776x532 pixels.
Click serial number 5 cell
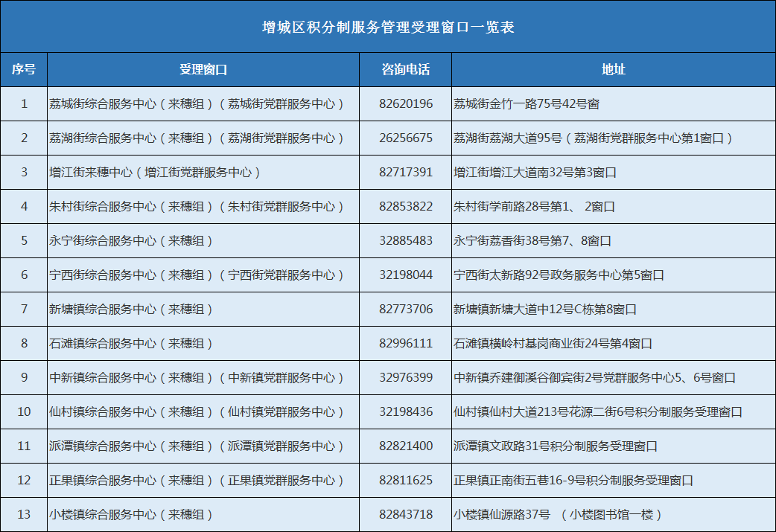24,241
